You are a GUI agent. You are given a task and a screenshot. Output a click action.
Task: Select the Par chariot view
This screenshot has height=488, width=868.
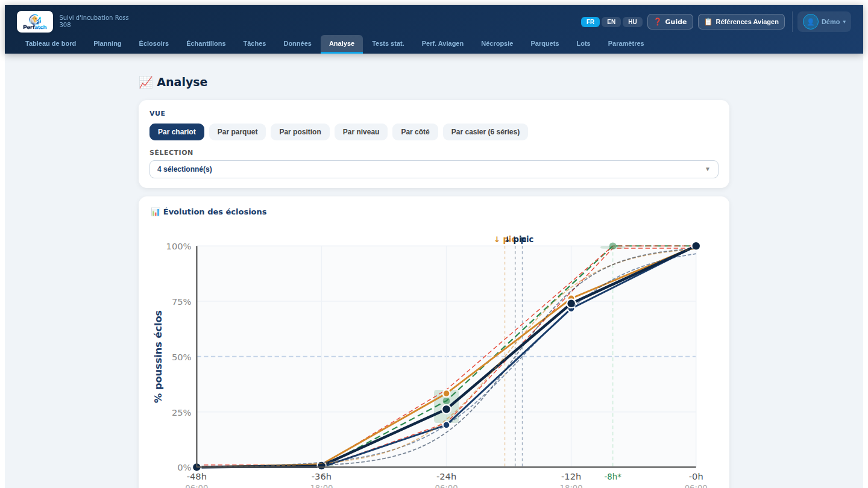pos(177,132)
